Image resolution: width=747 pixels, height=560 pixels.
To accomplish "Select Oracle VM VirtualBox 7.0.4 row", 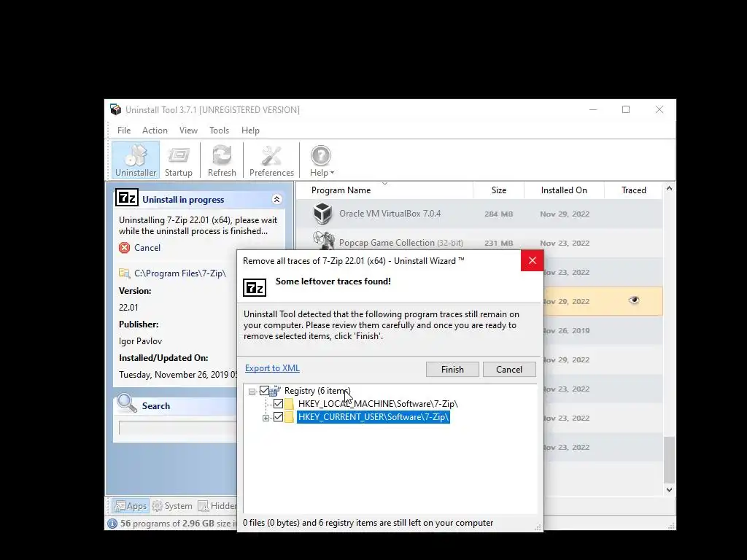I will (x=479, y=214).
